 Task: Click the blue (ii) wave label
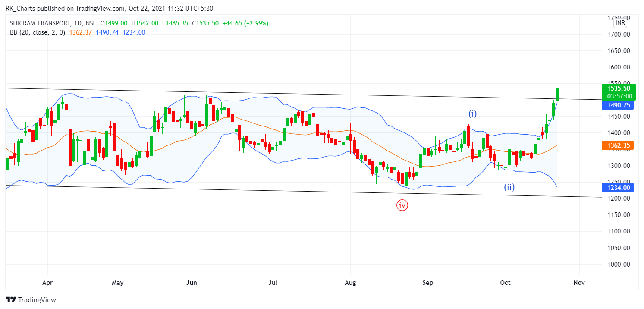tap(509, 187)
